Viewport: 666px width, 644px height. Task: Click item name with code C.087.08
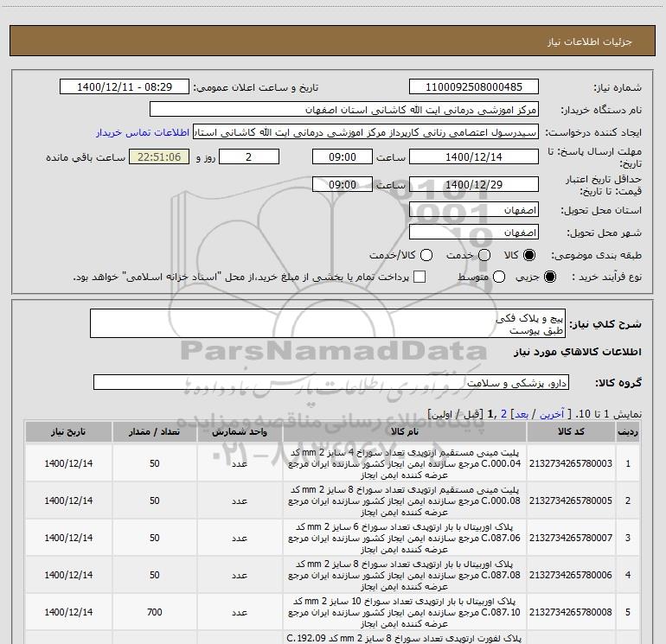point(405,575)
